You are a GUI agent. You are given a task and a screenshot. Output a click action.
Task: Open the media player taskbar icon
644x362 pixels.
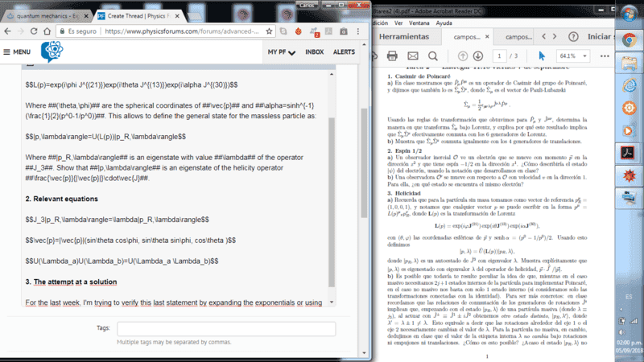629,130
